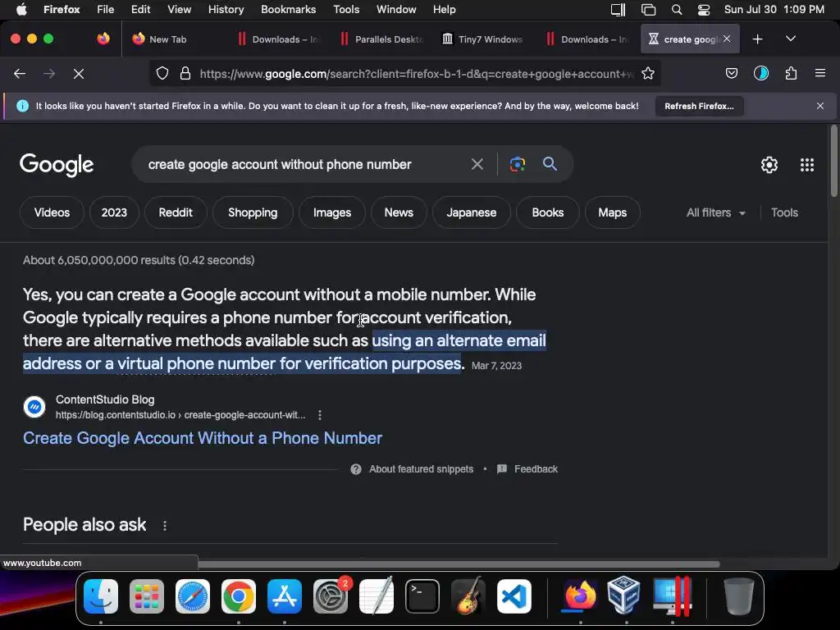Open Visual Studio Code from dock

pos(514,596)
